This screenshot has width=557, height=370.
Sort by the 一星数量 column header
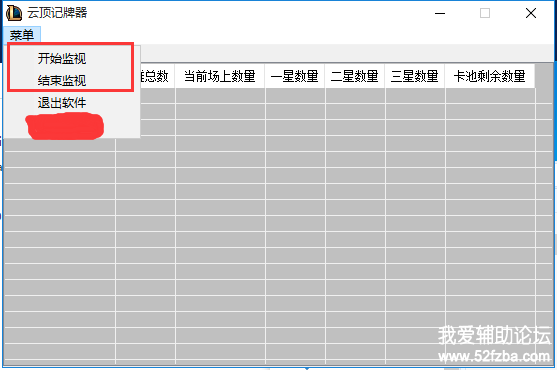[294, 76]
